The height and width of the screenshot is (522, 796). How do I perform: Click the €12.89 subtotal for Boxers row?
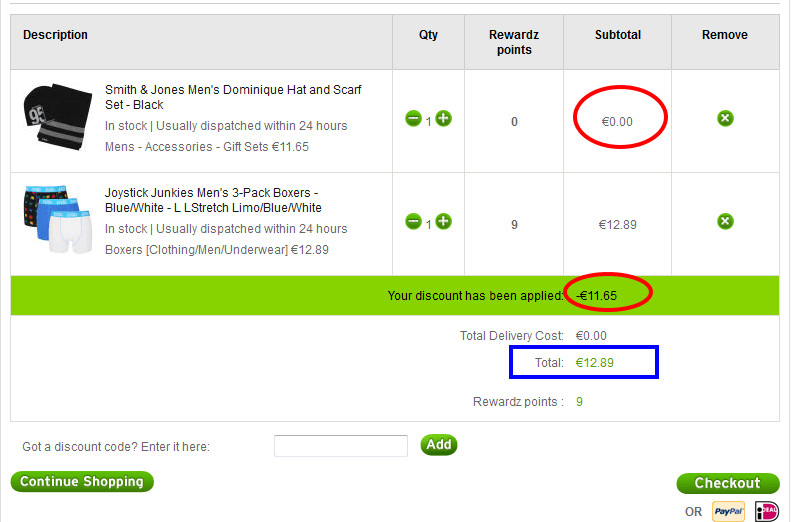point(617,224)
